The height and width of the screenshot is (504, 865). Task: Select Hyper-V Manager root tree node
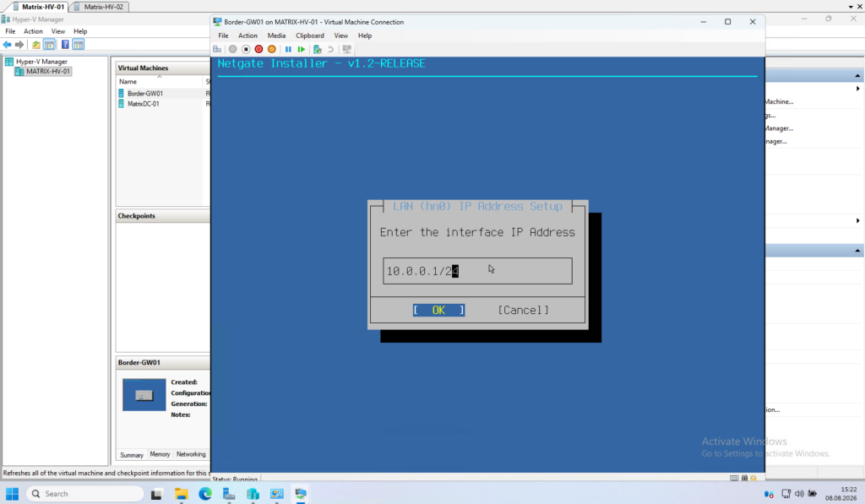[x=36, y=62]
